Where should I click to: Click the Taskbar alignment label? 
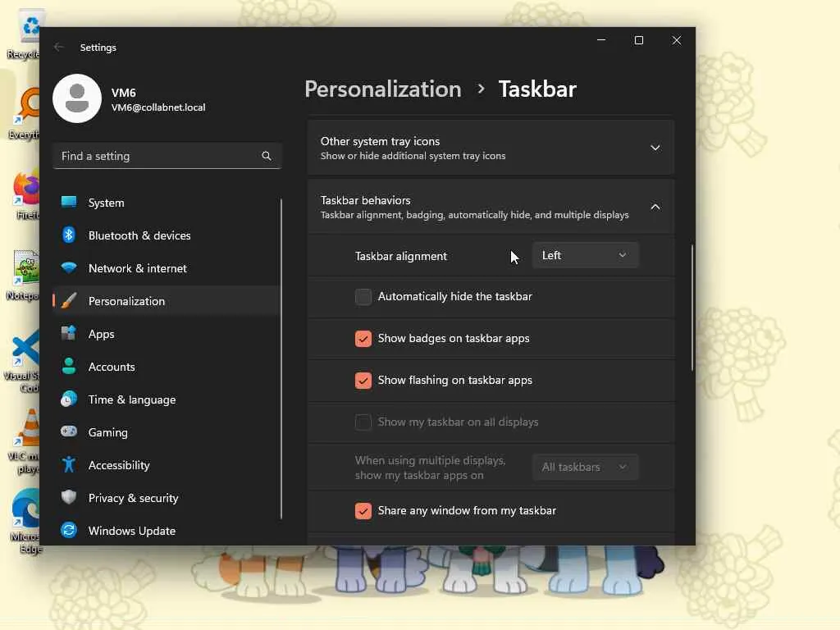400,256
